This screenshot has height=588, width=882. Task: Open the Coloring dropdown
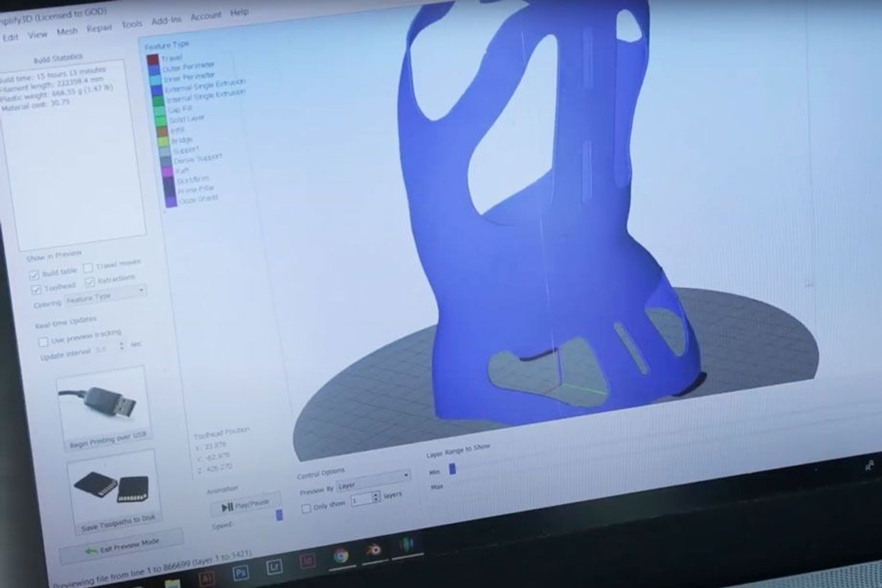tap(106, 295)
